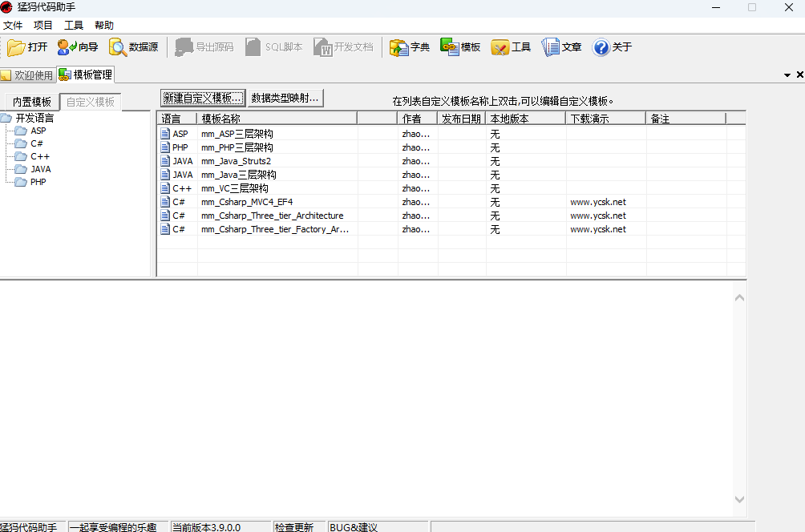Click the 数据类型映射 button
Screen dimensions: 805x532
pyautogui.click(x=285, y=98)
